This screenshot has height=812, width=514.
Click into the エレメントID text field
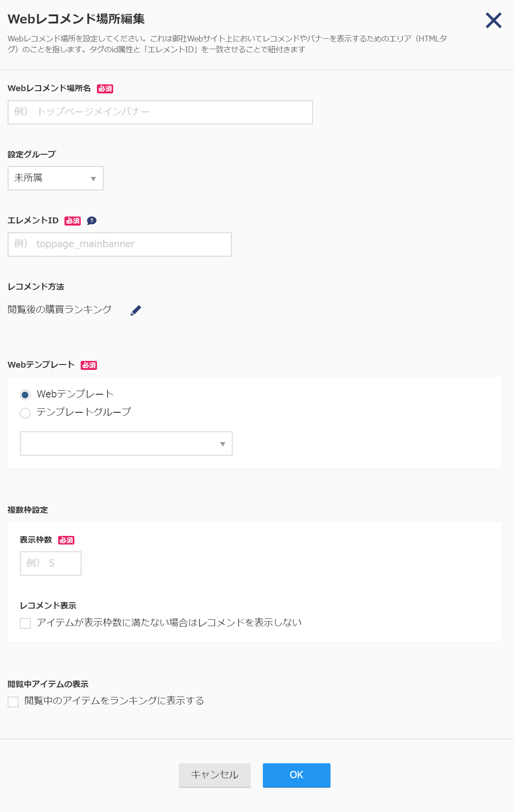(x=119, y=245)
